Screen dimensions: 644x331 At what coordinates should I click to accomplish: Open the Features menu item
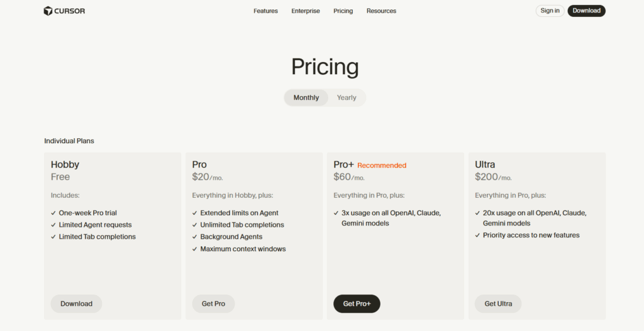point(265,11)
